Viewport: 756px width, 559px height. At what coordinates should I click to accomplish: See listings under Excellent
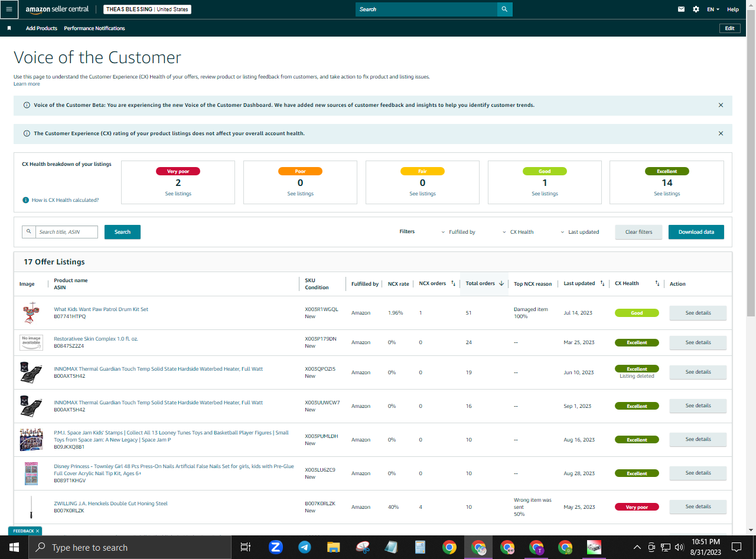[667, 194]
